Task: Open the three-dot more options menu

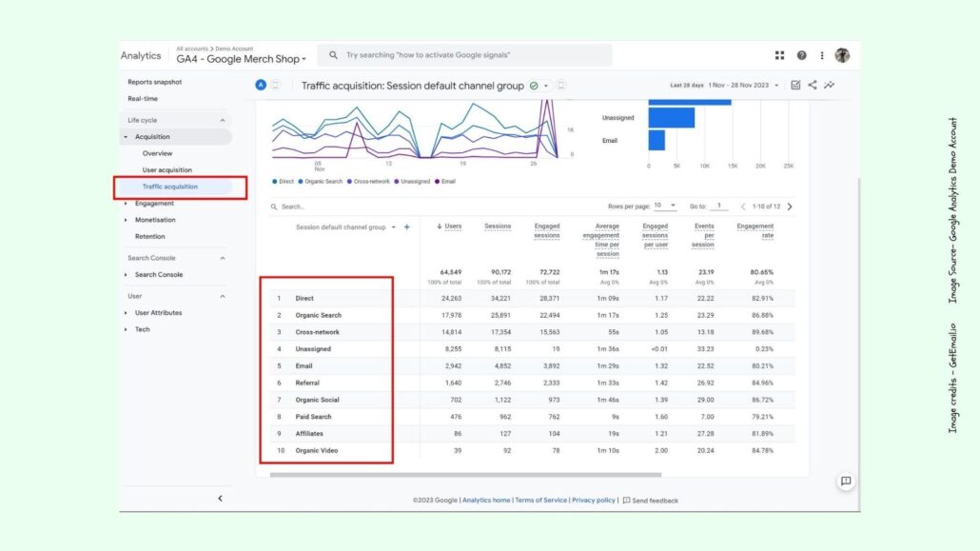Action: coord(822,55)
